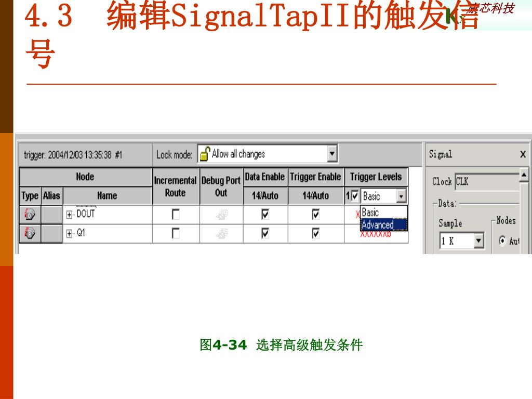This screenshot has height=399, width=532.
Task: Toggle the Incremental Route checkbox for Q1
Action: point(176,233)
